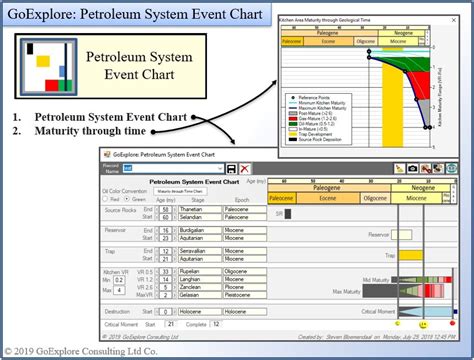
Task: Select the Red oil color convention
Action: coord(105,199)
